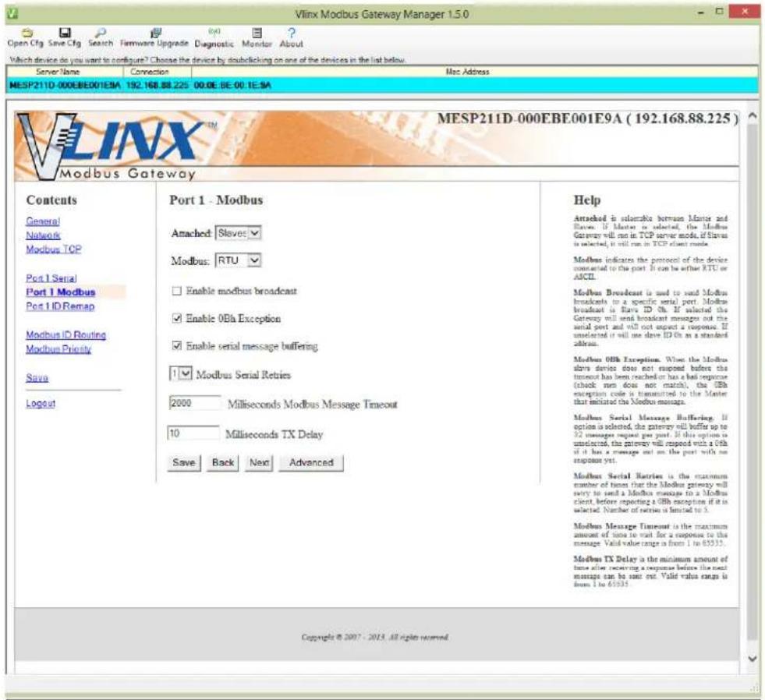Screen dimensions: 765x700
Task: Click the Save link in Contents
Action: click(x=37, y=378)
